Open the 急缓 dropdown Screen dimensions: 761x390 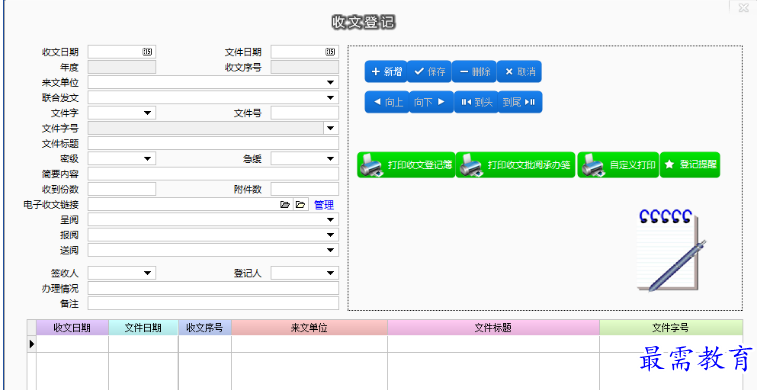click(331, 159)
